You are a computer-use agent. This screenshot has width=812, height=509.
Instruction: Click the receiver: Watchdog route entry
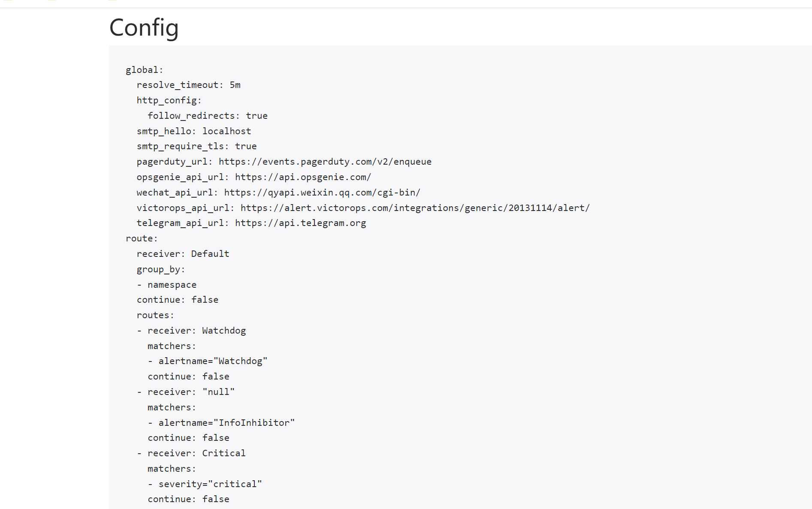(197, 331)
